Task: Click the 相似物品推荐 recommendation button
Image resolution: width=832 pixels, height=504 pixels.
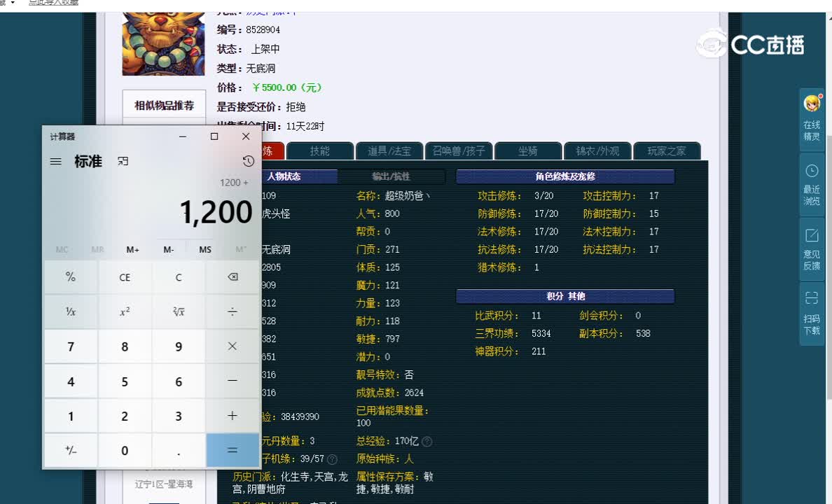Action: click(163, 104)
